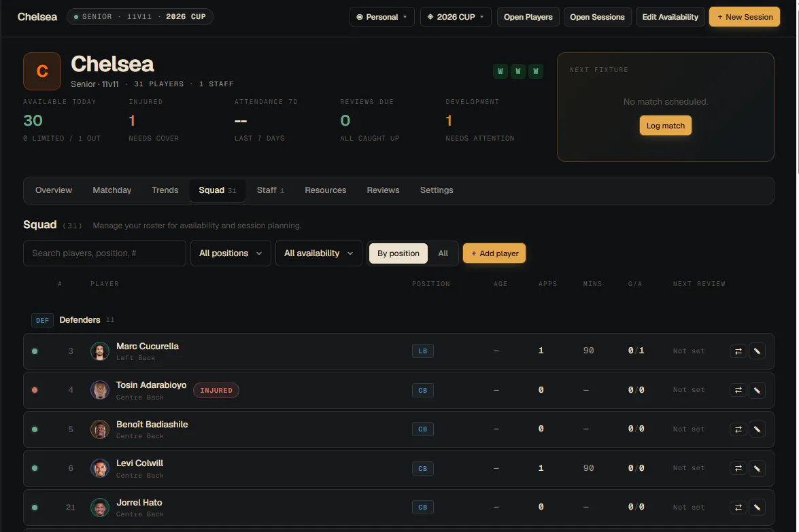This screenshot has width=799, height=532.
Task: Create a New Session
Action: point(745,17)
